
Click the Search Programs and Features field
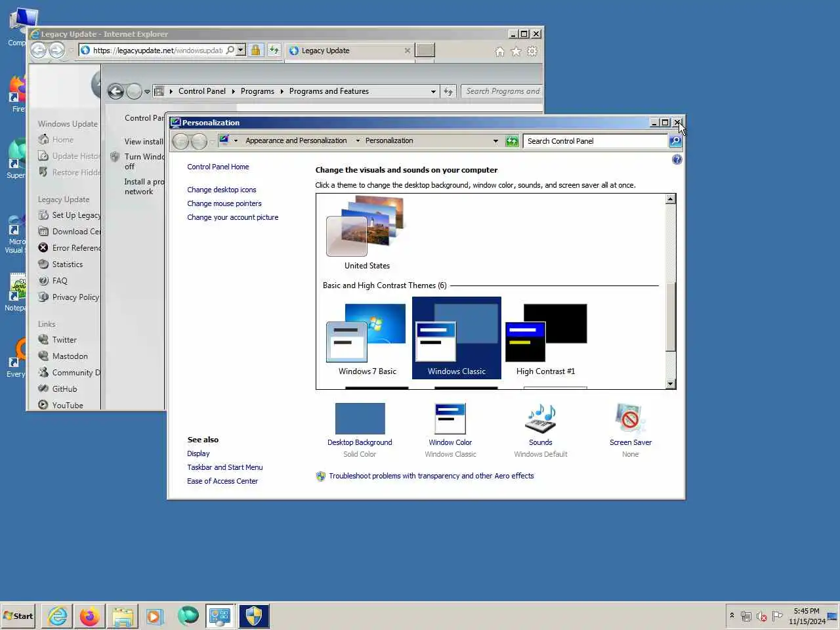click(x=503, y=92)
